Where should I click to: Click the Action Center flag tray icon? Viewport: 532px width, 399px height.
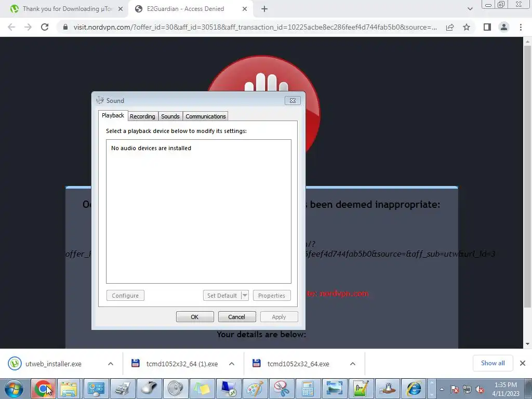click(x=455, y=390)
